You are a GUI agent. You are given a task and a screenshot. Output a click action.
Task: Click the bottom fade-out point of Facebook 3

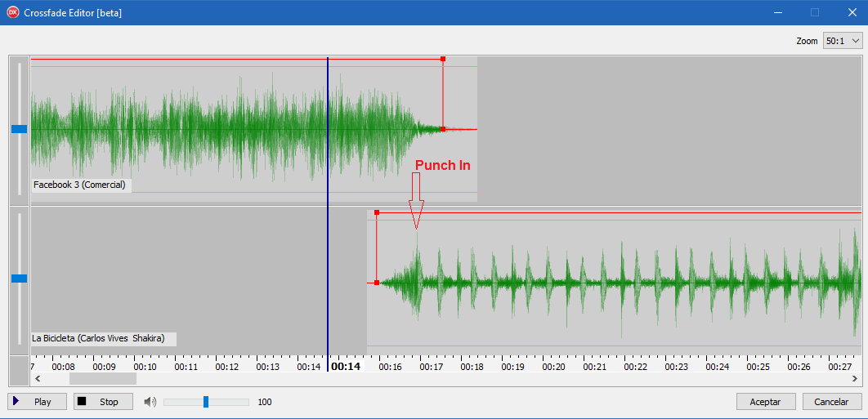[443, 129]
